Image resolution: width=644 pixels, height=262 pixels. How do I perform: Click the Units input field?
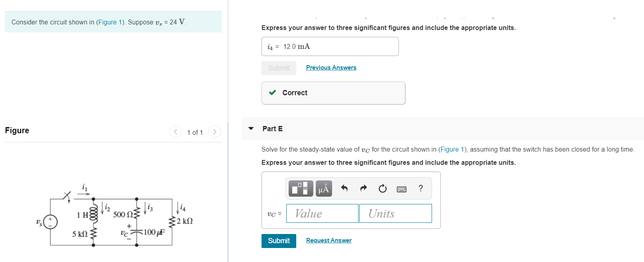(395, 213)
